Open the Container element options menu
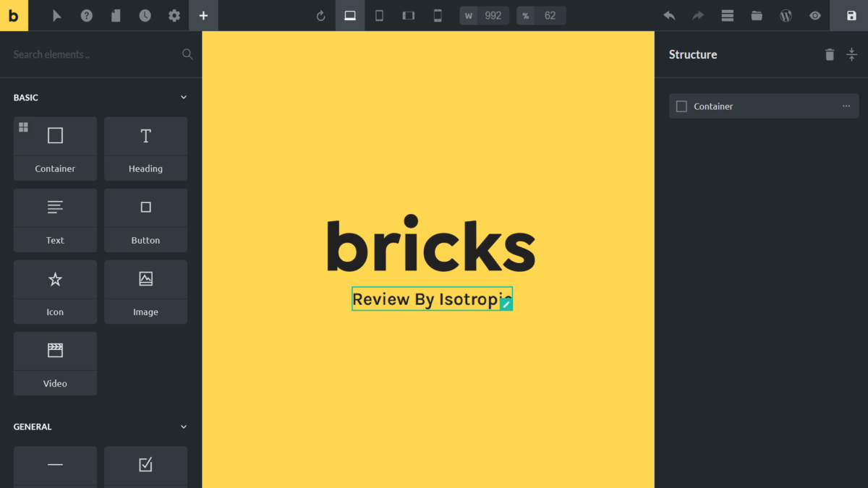This screenshot has width=868, height=488. coord(846,106)
